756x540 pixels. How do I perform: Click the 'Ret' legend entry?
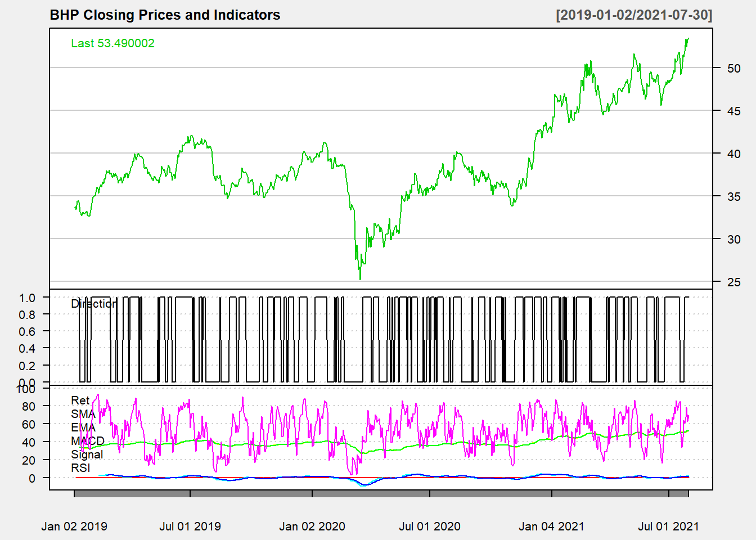(x=80, y=400)
